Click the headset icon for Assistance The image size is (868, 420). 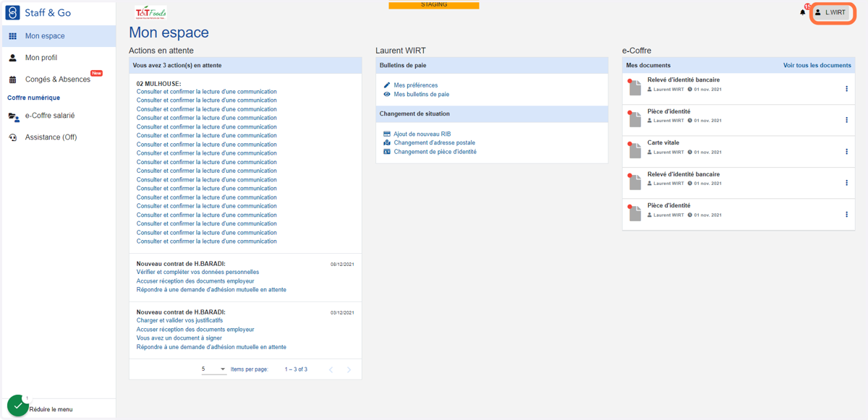(x=12, y=137)
